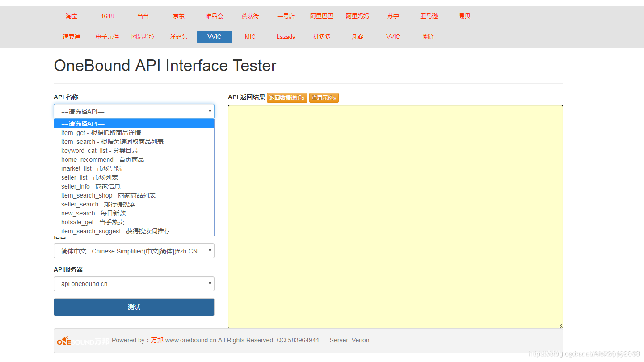Open the language dropdown 简体中文

click(134, 251)
